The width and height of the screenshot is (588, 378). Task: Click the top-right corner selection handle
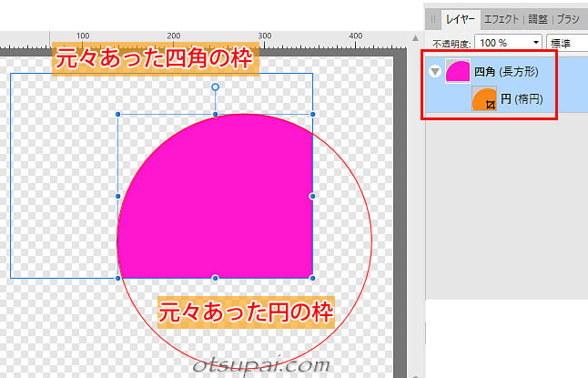pos(312,114)
